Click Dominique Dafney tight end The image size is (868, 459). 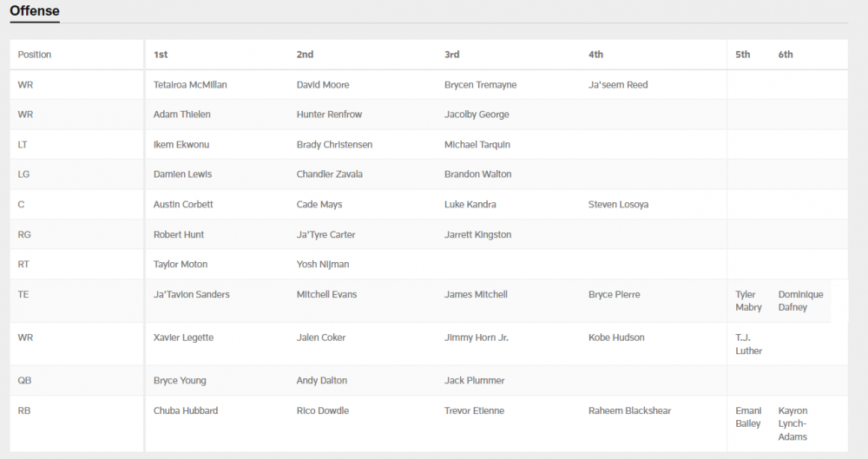coord(800,301)
